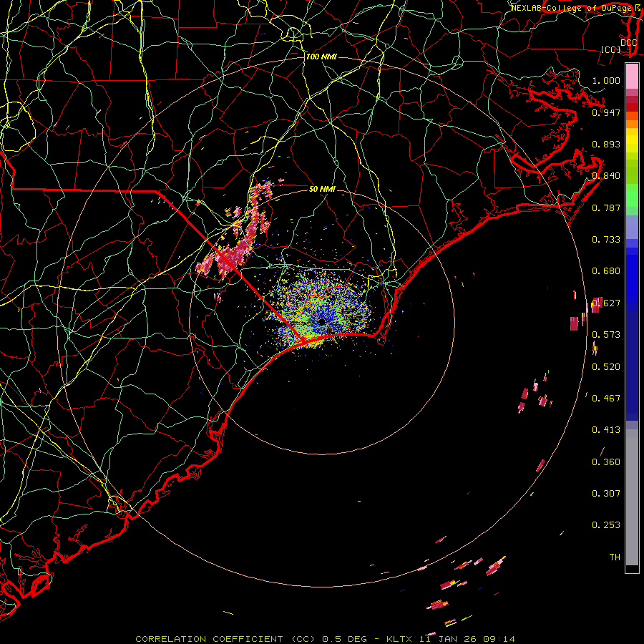
Task: Click the 0.787 legend value
Action: [606, 208]
